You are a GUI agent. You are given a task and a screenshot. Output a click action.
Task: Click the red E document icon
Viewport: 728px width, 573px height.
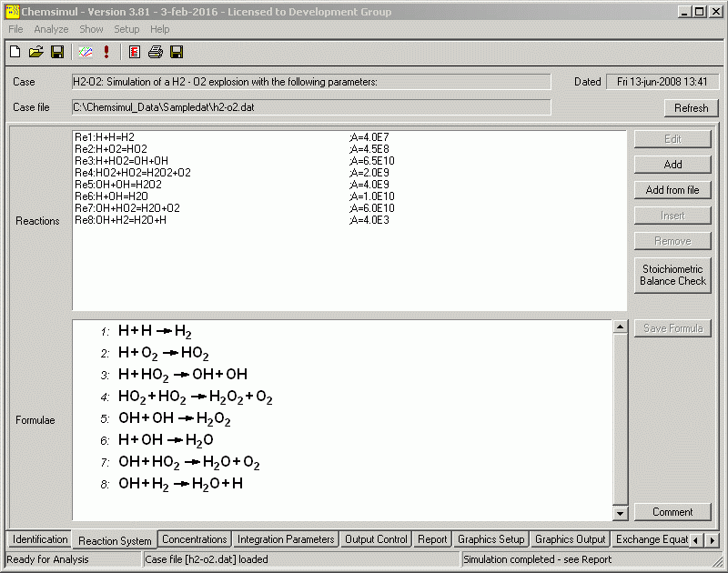click(x=134, y=52)
